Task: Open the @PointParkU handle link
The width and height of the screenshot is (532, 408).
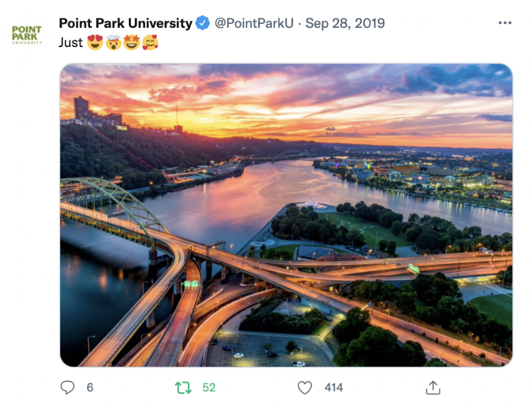Action: [x=254, y=23]
